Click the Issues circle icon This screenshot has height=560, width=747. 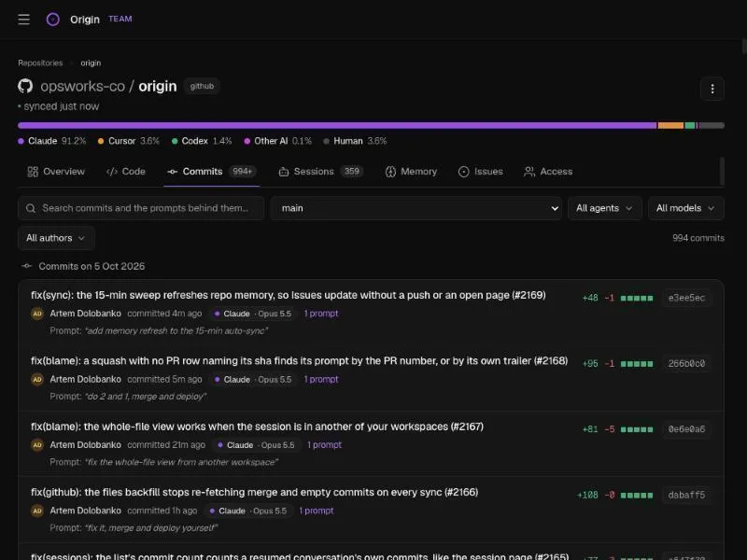[x=463, y=172]
